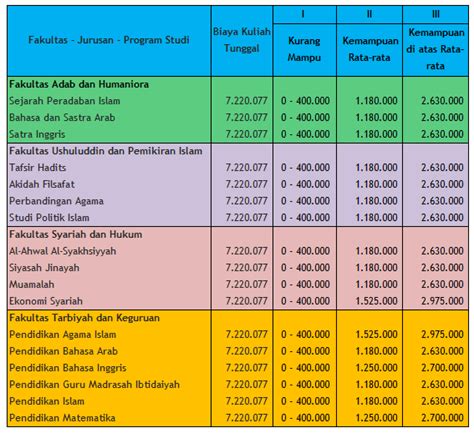Click the 'Pendidikan Bahasa Inggris' row name
The width and height of the screenshot is (474, 433).
(68, 368)
